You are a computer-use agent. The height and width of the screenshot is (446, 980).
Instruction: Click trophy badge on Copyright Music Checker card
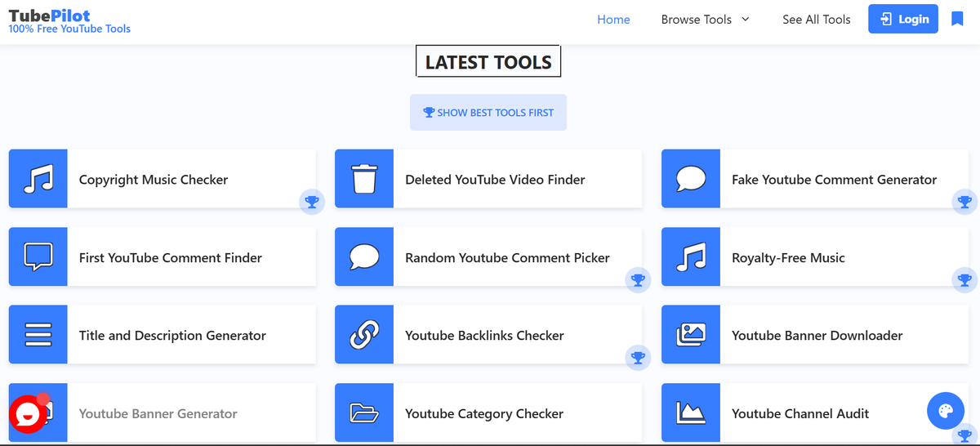coord(312,201)
